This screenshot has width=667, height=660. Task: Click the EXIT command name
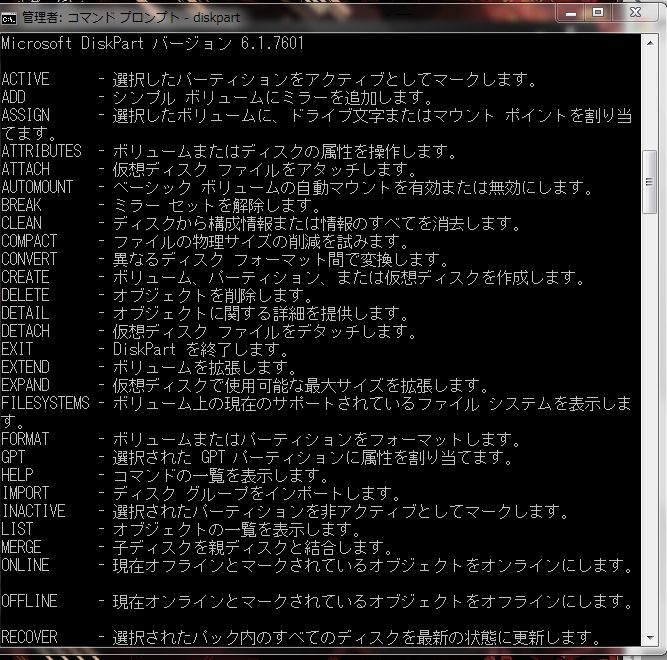click(x=17, y=349)
